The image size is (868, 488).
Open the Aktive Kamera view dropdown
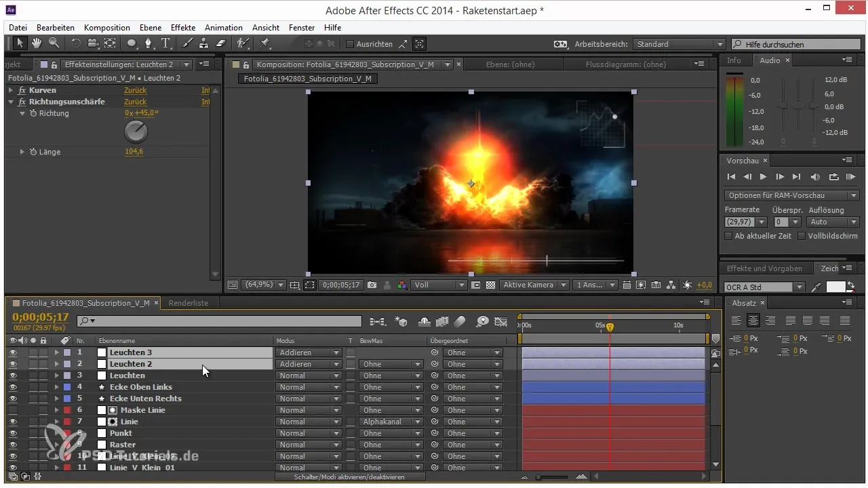pyautogui.click(x=534, y=285)
